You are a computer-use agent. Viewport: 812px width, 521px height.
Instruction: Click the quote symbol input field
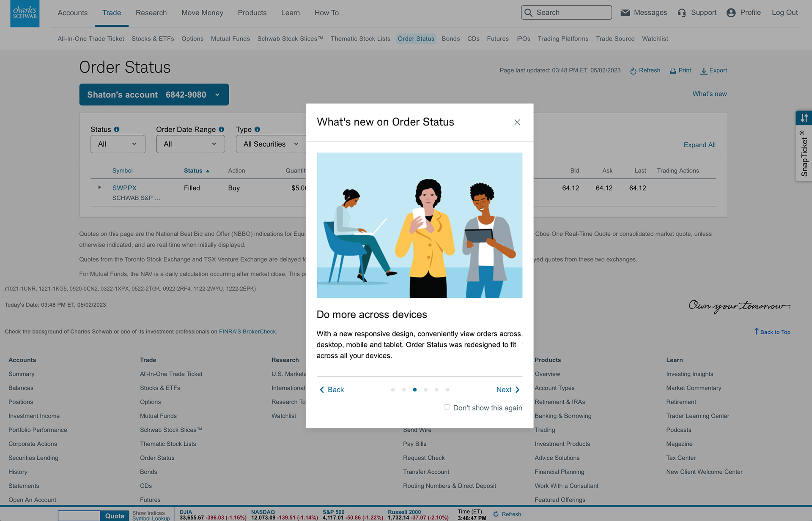pos(79,516)
